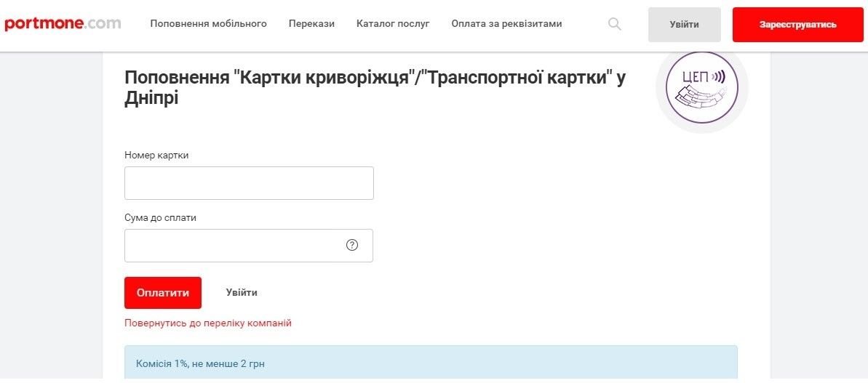Click the Номер картки label
868x383 pixels.
(156, 156)
